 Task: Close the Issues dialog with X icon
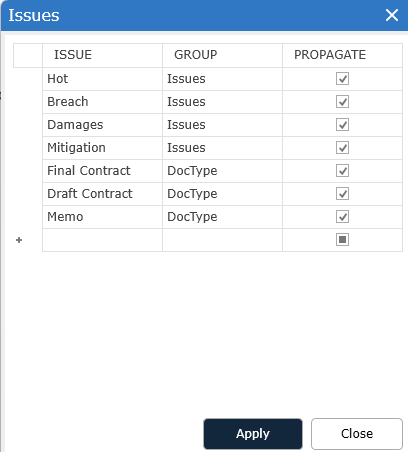[392, 15]
